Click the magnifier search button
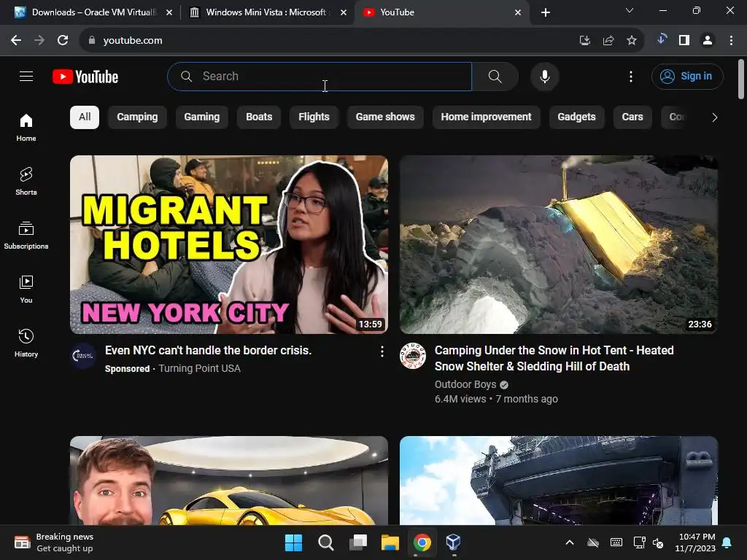 pyautogui.click(x=495, y=76)
